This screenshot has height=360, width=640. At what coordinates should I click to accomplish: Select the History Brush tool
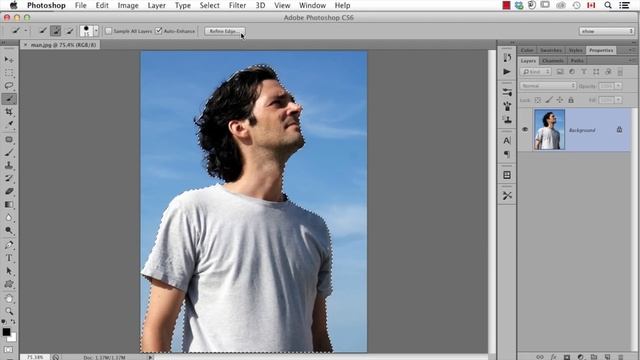(9, 178)
